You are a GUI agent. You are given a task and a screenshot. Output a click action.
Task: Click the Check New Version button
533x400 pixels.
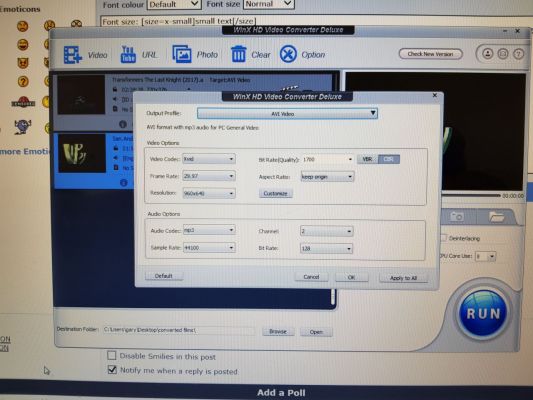(430, 54)
